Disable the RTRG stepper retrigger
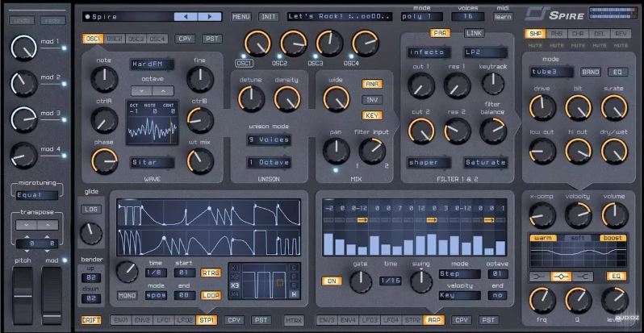 [211, 273]
